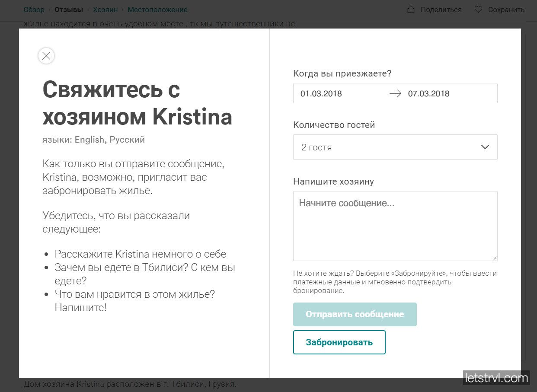
Task: Go to the Хозяин section
Action: 105,10
